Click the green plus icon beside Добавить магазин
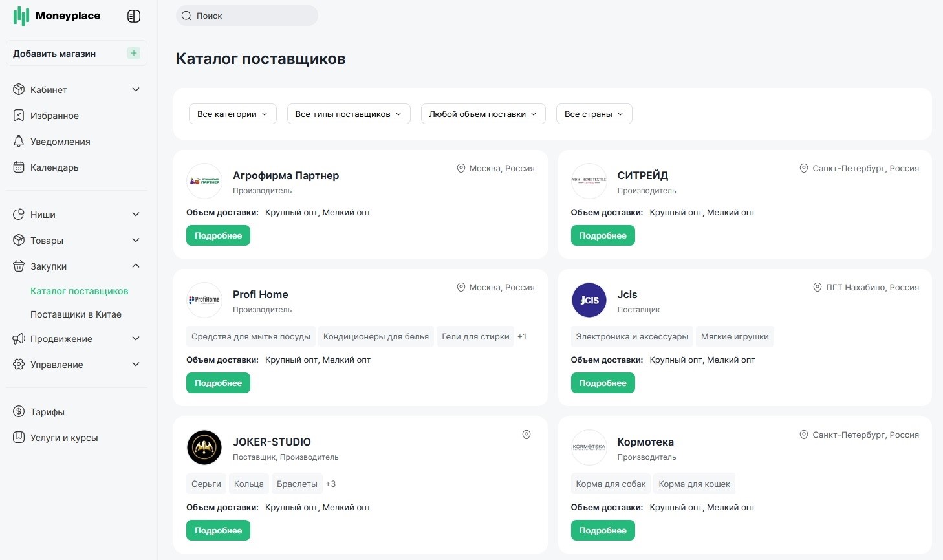943x560 pixels. [x=134, y=53]
